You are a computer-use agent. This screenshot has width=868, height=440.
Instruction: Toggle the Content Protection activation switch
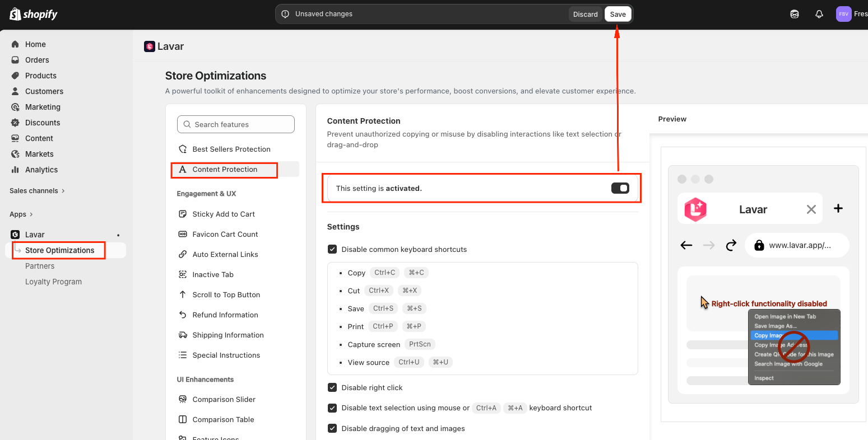[x=620, y=188]
